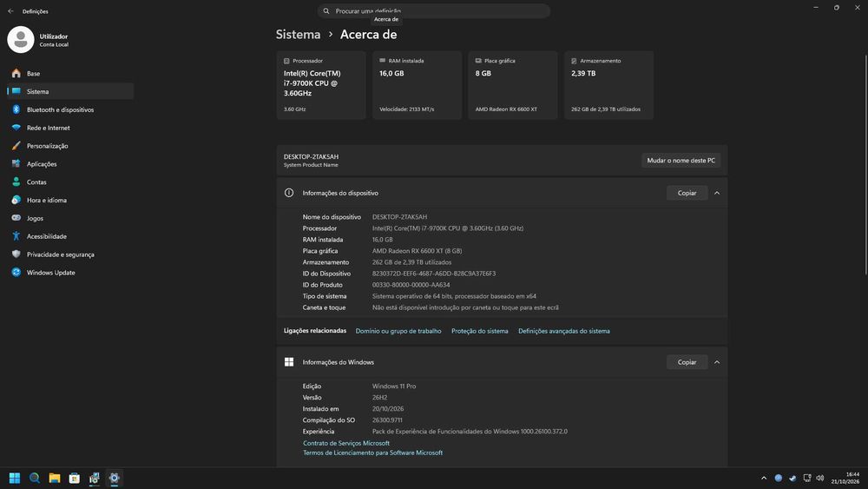868x489 pixels.
Task: Open the Placa gráfica info card
Action: click(x=513, y=85)
